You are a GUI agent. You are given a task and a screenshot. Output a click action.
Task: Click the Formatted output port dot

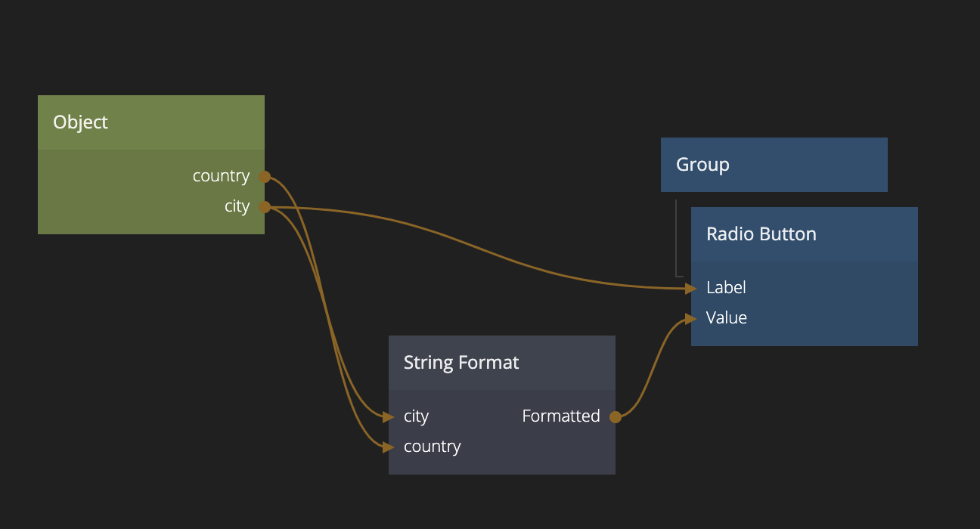click(x=616, y=416)
